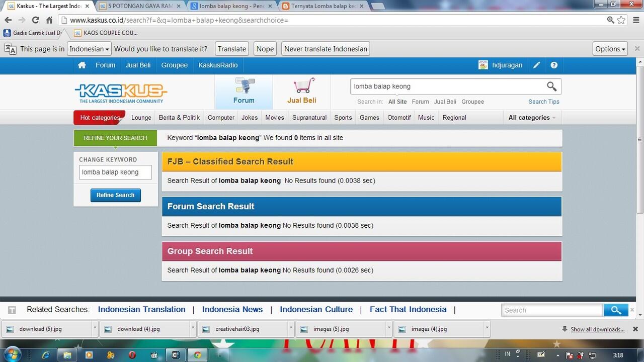644x362 pixels.
Task: Switch to the Ternyata Lomba balap tab
Action: [x=323, y=6]
